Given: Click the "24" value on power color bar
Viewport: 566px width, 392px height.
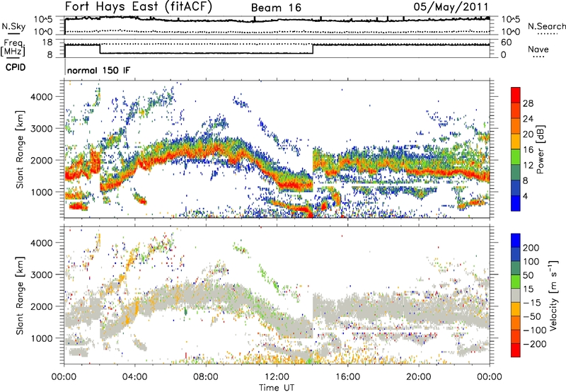Looking at the screenshot, I should 528,119.
